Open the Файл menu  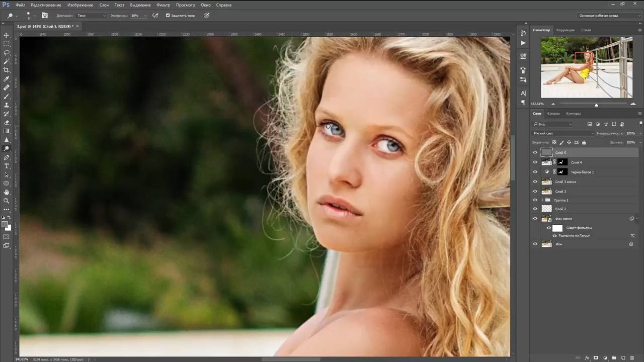[20, 5]
